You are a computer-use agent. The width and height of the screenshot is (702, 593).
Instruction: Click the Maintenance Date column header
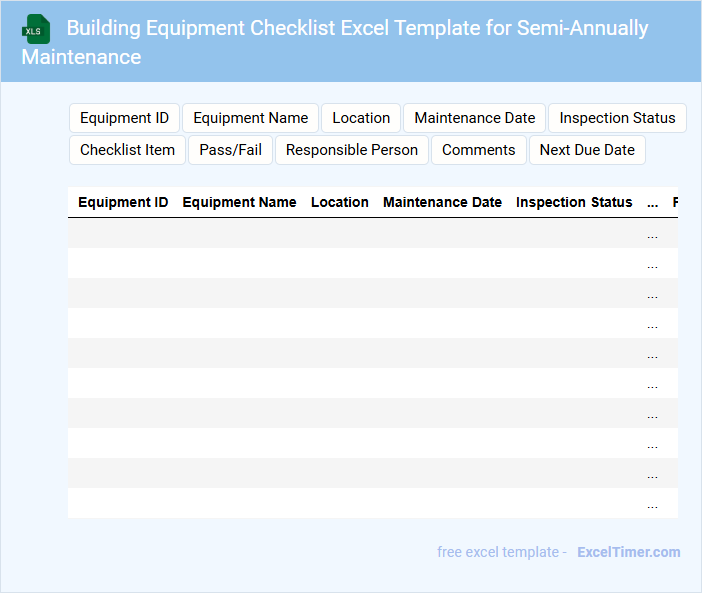(442, 202)
